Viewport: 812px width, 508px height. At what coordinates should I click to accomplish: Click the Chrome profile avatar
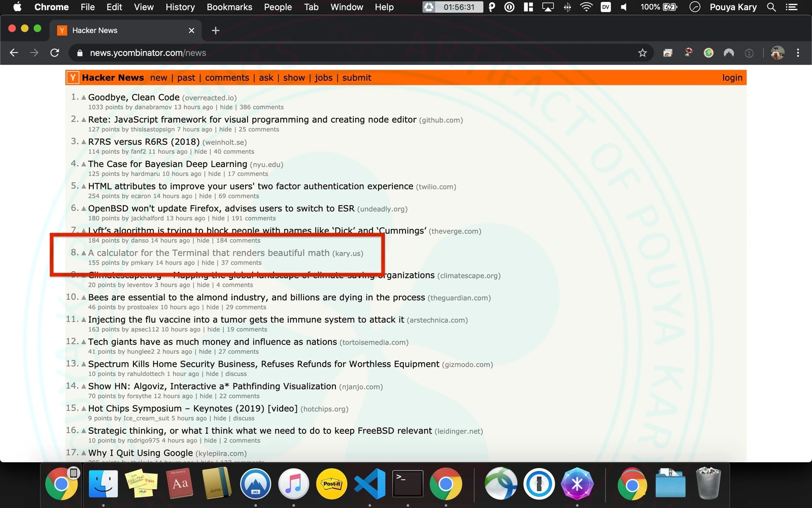click(x=777, y=53)
